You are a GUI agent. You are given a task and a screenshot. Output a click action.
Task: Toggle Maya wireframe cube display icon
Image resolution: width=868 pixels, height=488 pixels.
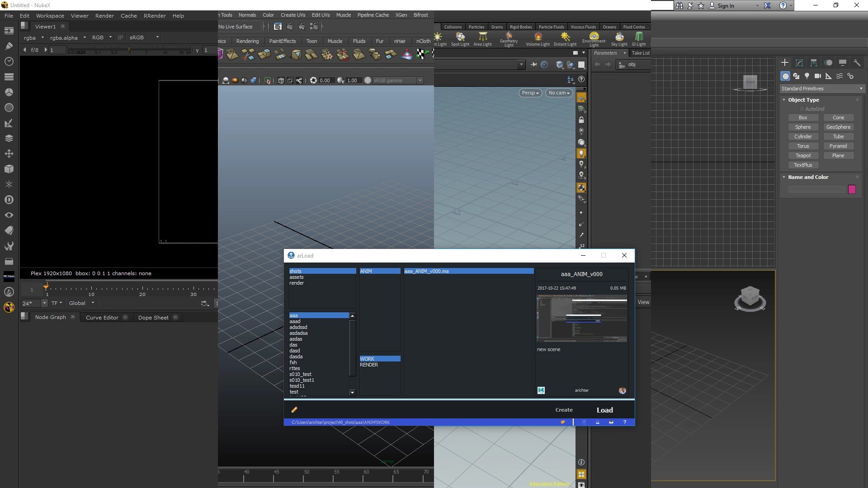click(281, 80)
